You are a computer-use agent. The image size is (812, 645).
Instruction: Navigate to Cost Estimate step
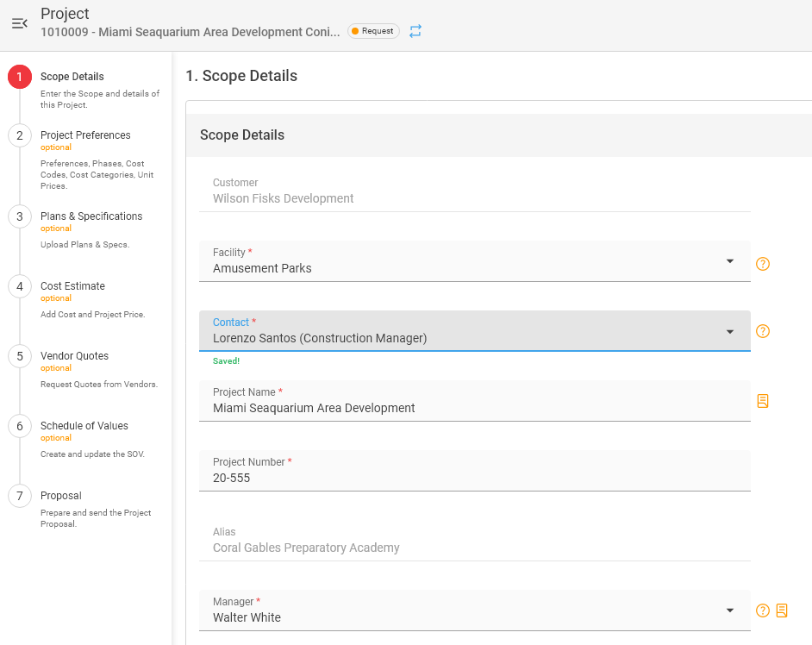click(72, 286)
